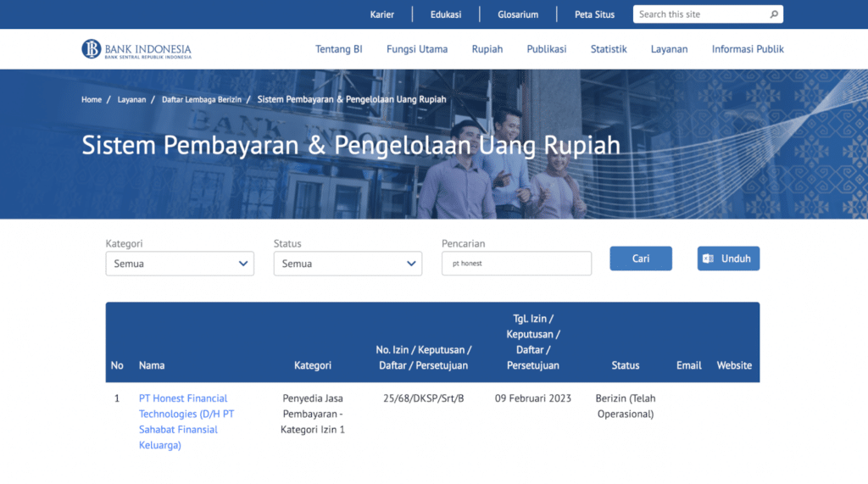Select the Penyedia Jasa Pembayaran category cell
The height and width of the screenshot is (484, 868).
pyautogui.click(x=313, y=414)
